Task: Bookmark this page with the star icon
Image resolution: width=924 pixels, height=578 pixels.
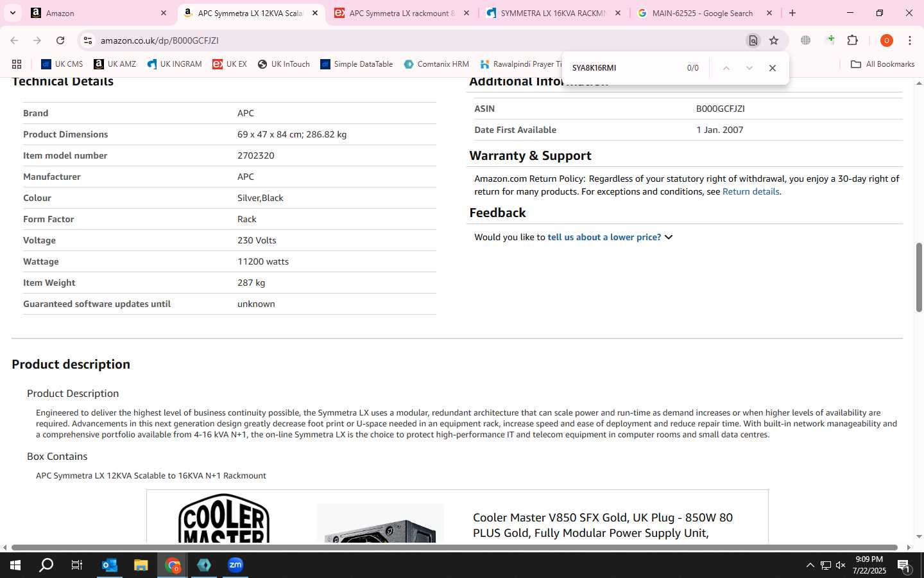Action: point(774,40)
